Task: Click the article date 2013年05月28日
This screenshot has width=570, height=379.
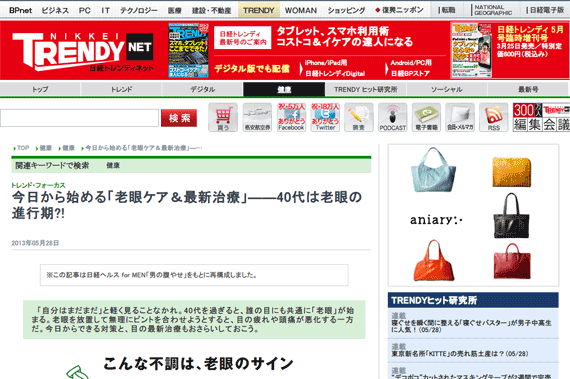Action: [35, 243]
